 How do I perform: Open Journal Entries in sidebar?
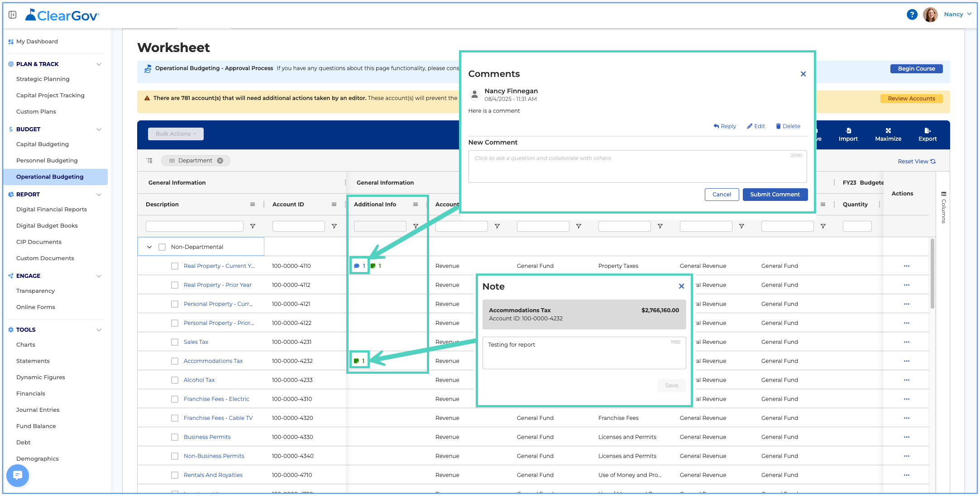coord(38,410)
